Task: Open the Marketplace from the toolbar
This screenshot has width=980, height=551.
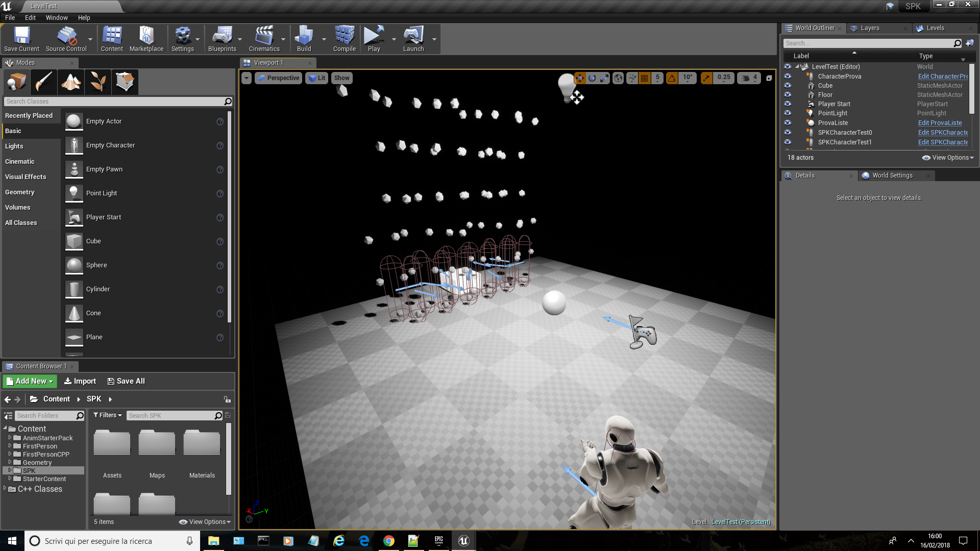Action: 146,39
